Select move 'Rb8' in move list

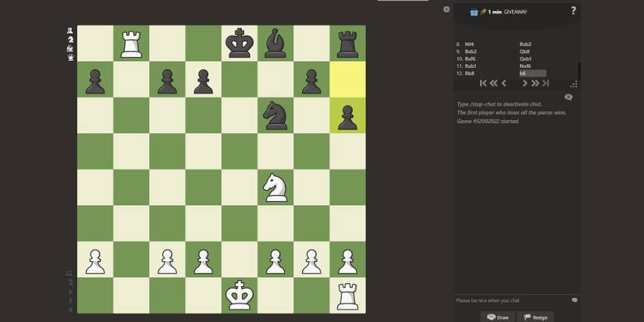469,73
